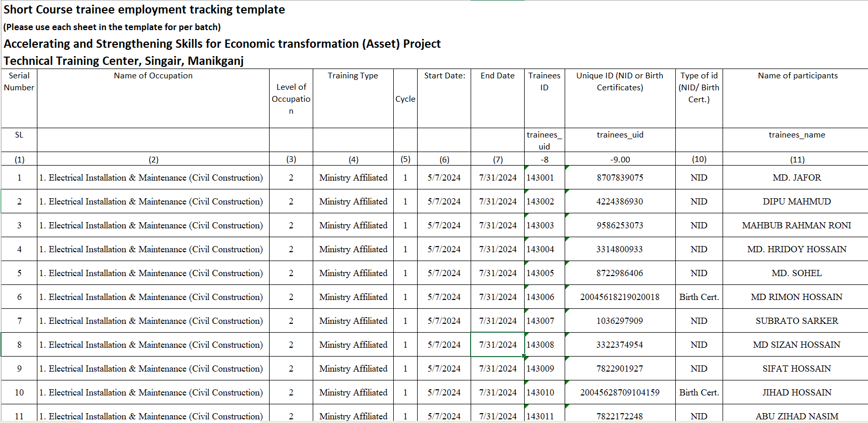The height and width of the screenshot is (423, 868).
Task: Select unique ID 8722986406
Action: coord(620,273)
